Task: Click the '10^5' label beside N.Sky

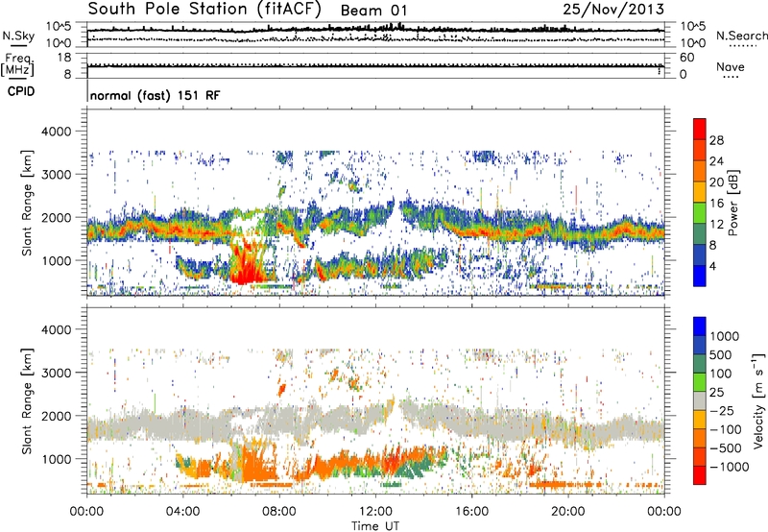Action: [59, 27]
